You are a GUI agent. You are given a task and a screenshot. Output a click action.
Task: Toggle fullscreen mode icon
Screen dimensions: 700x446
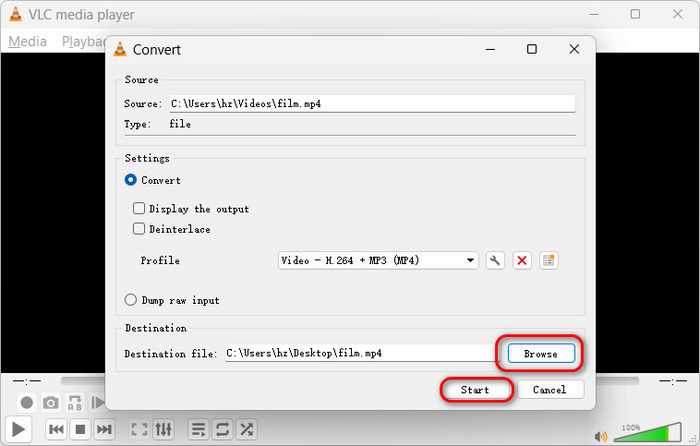(139, 429)
